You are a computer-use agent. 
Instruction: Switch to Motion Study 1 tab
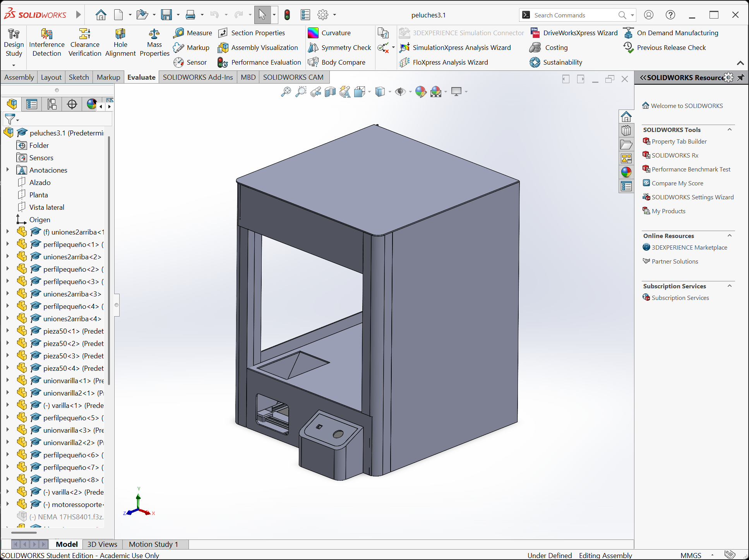[154, 544]
